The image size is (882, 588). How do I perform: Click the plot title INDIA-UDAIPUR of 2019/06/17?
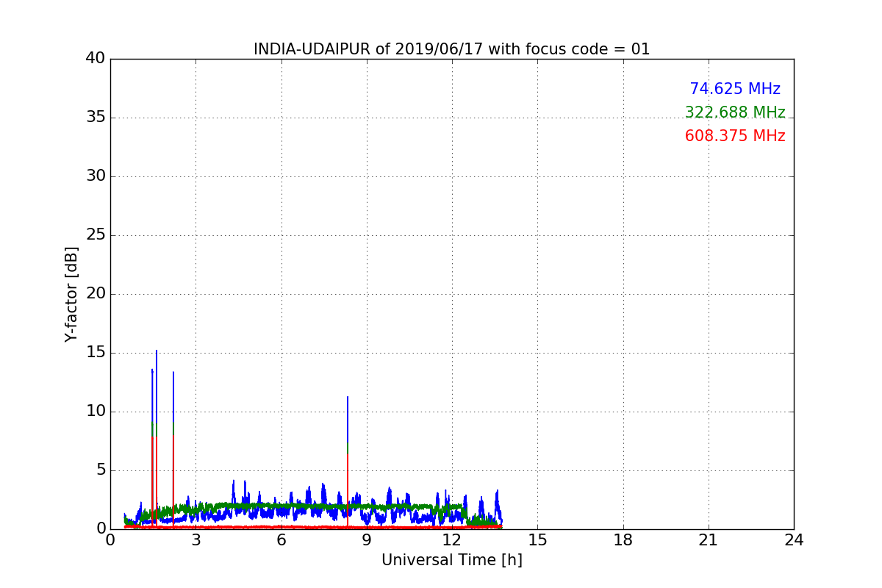451,49
